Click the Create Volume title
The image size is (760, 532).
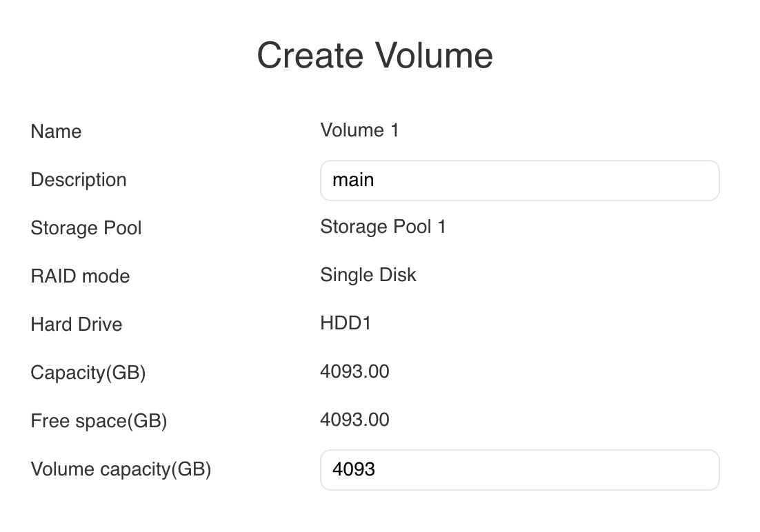pos(375,55)
